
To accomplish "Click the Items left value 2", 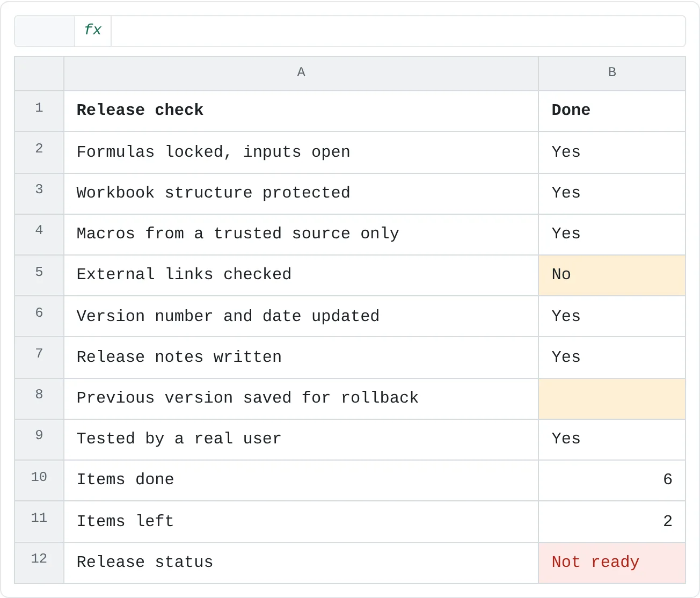I will [612, 522].
